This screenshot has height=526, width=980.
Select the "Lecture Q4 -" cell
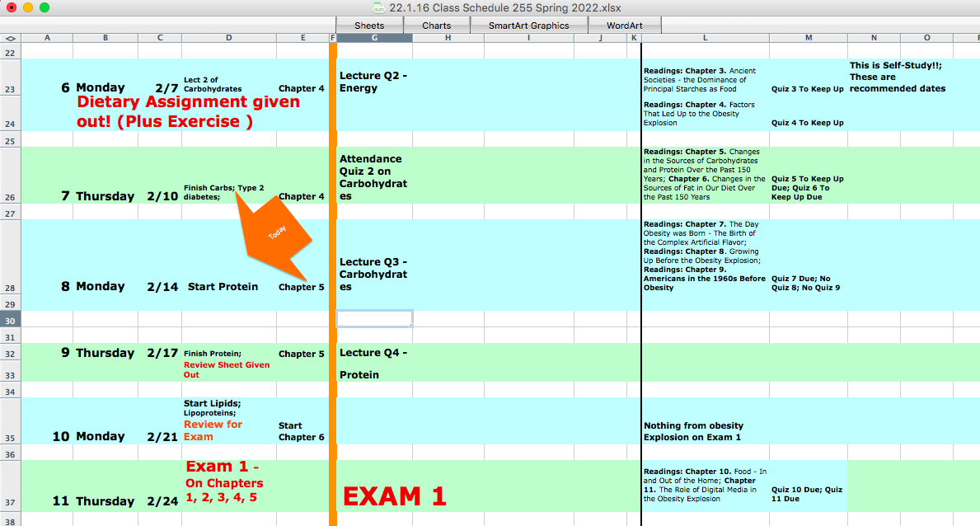coord(373,354)
